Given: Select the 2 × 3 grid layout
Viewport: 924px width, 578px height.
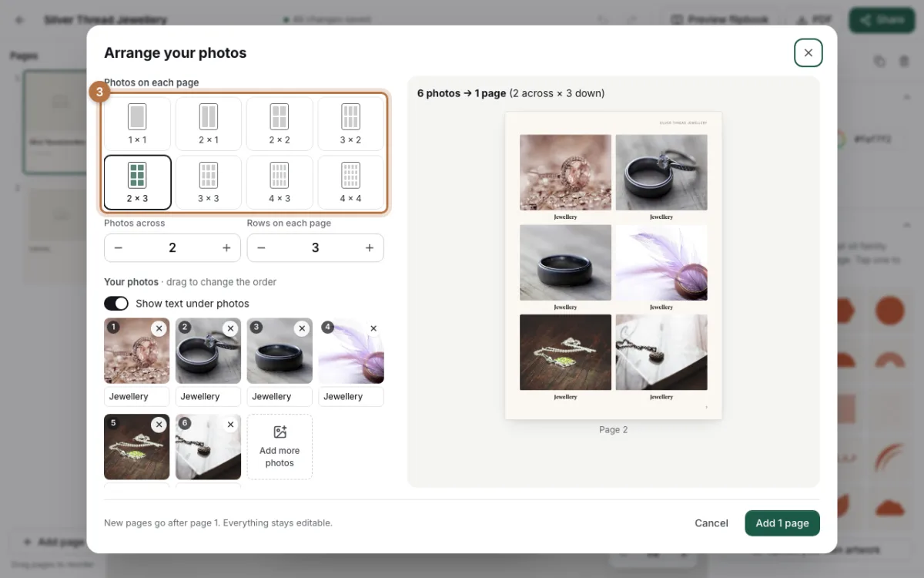Looking at the screenshot, I should [x=137, y=183].
